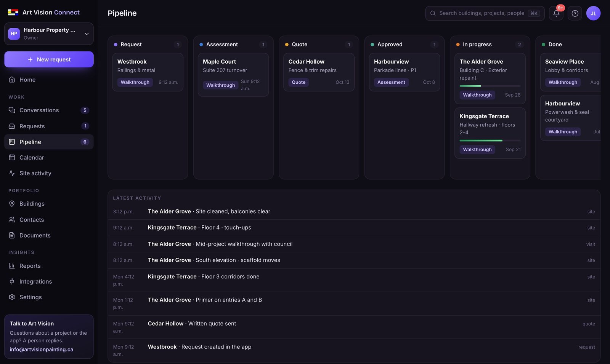Image resolution: width=610 pixels, height=364 pixels.
Task: Click activity row 'Site cleaned, balconies clear'
Action: point(354,211)
